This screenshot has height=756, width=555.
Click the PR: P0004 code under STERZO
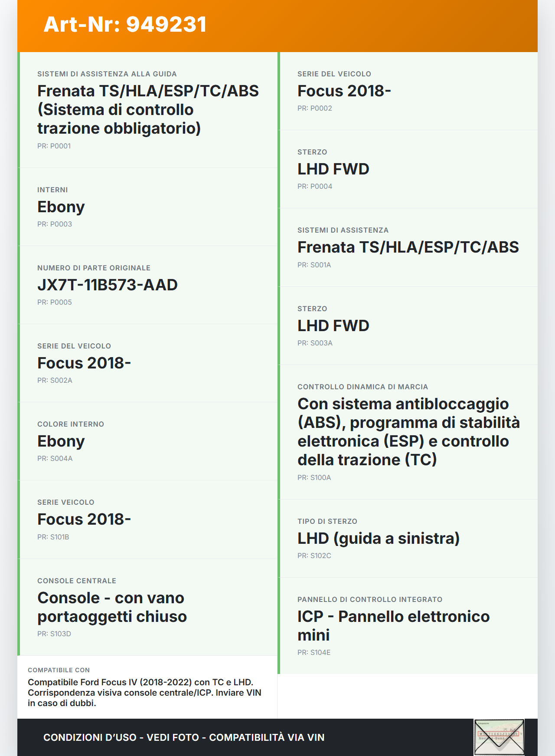(315, 187)
